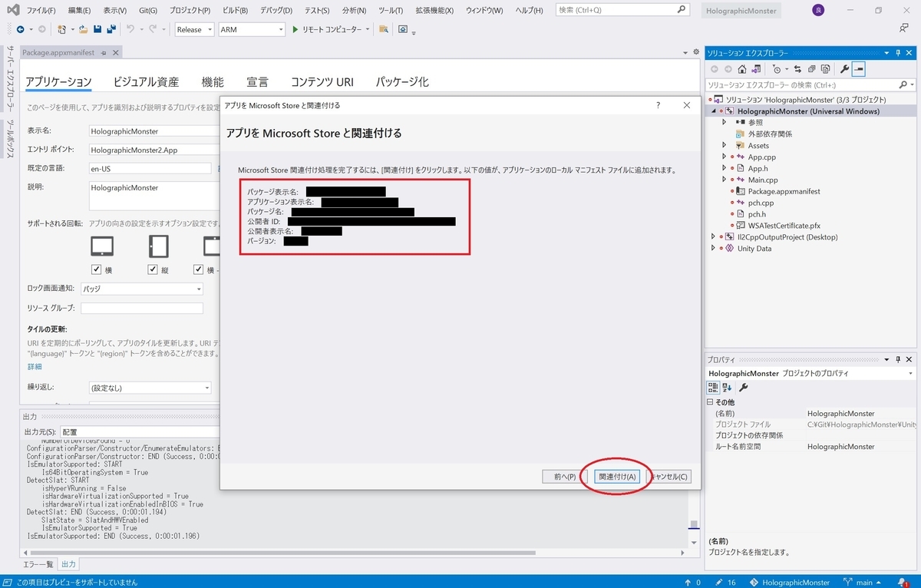921x588 pixels.
Task: Select the ビジュアル資産 Visual Assets tab
Action: coord(146,82)
